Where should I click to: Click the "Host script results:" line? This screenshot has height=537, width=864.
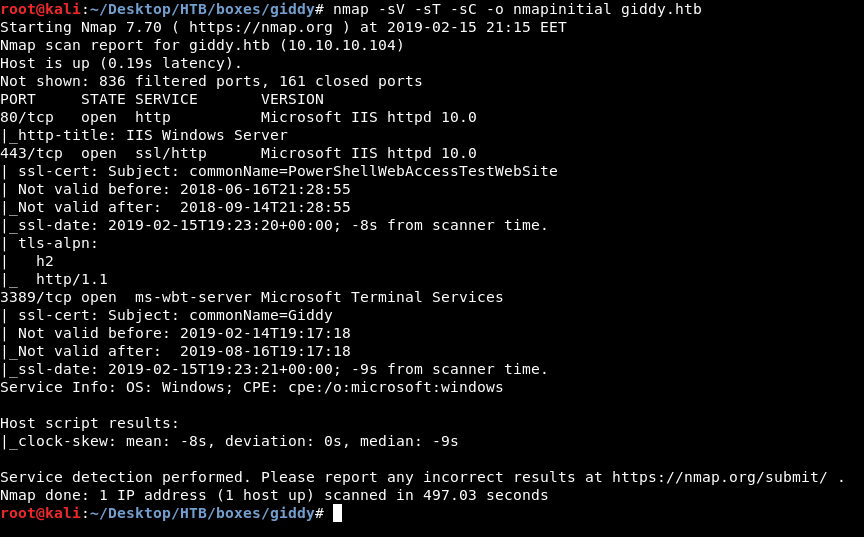(90, 423)
